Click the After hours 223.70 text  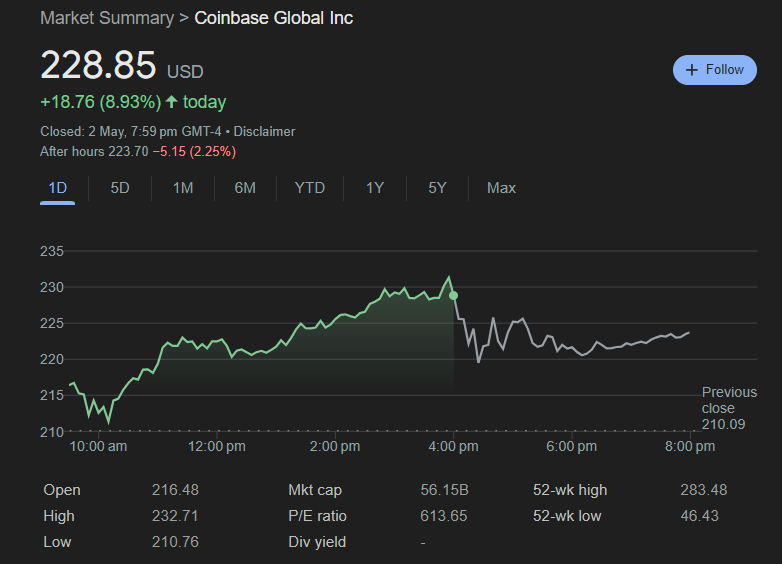[x=94, y=152]
